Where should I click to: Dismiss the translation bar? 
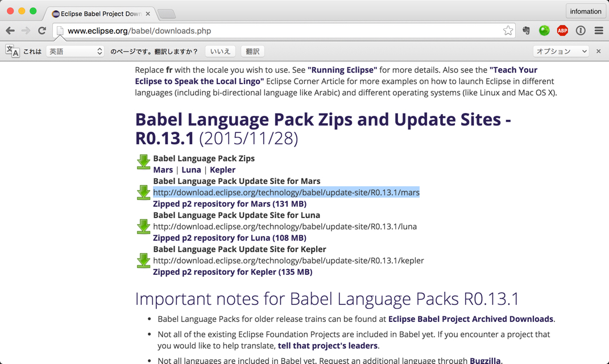(x=599, y=51)
